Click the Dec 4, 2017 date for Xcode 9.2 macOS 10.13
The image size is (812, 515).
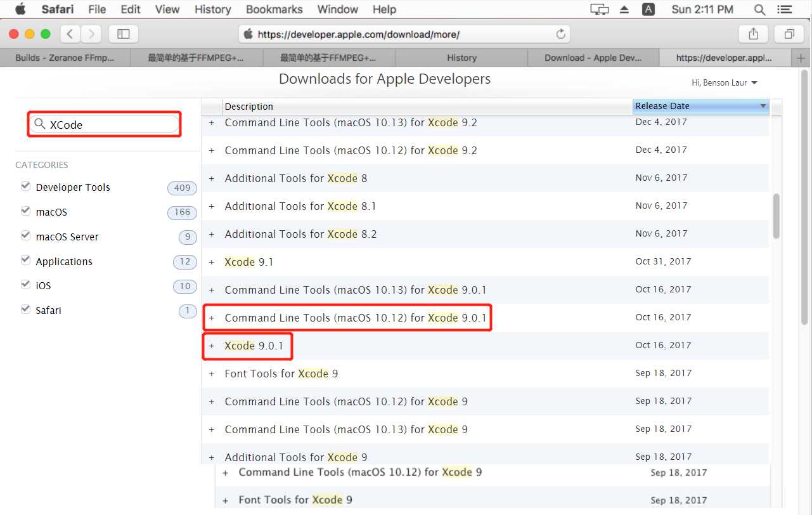point(661,122)
